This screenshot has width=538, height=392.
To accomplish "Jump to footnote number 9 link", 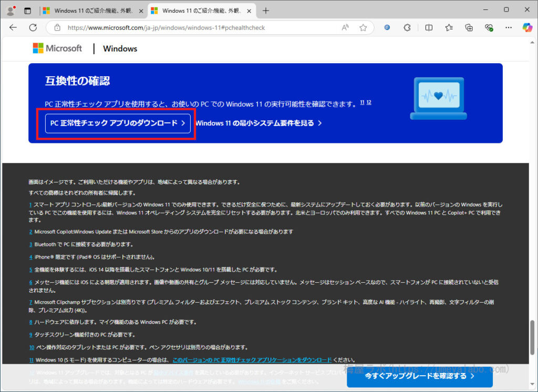I will coord(30,335).
